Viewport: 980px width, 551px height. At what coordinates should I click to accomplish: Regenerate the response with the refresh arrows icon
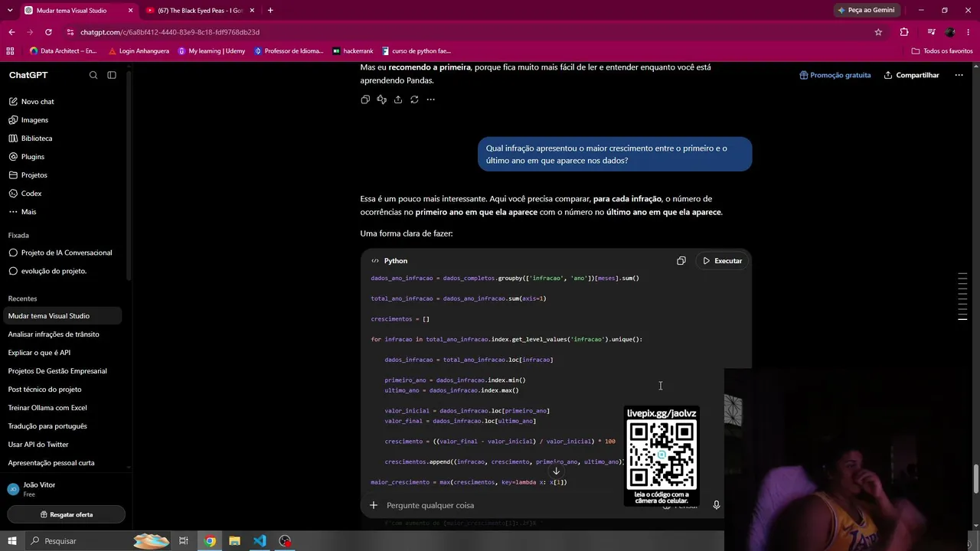tap(414, 99)
